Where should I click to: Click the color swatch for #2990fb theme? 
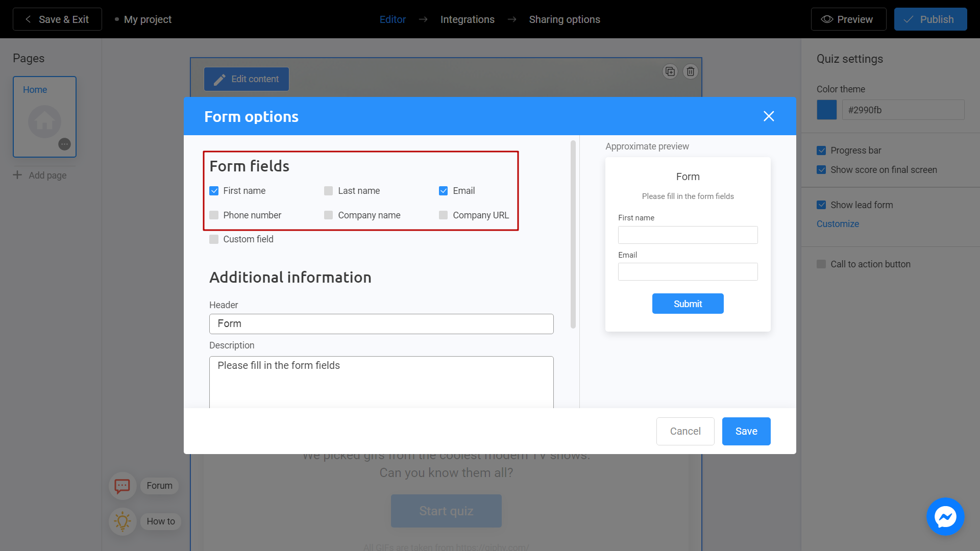(x=826, y=110)
